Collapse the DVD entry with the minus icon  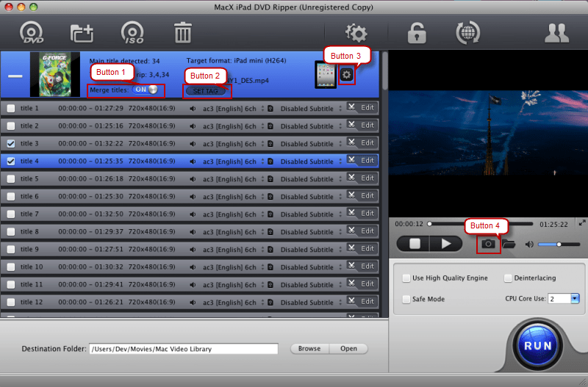[15, 76]
